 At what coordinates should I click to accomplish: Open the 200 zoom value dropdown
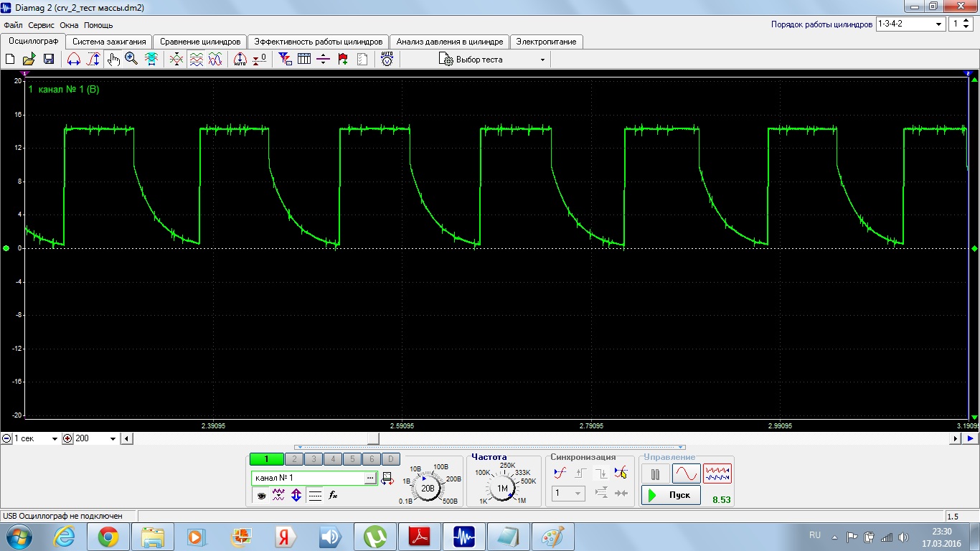(95, 438)
